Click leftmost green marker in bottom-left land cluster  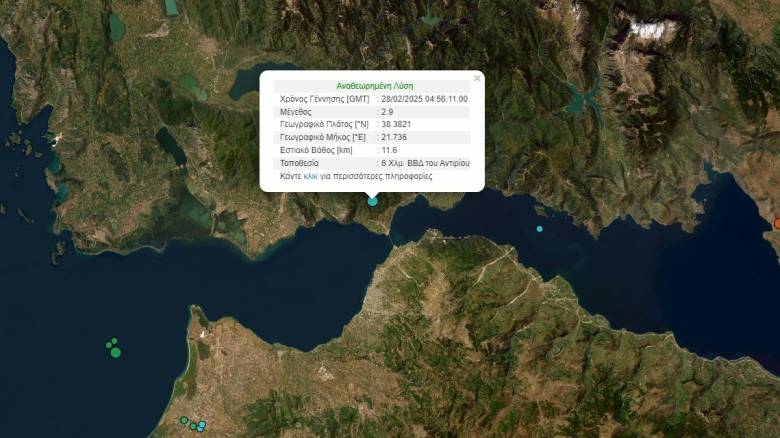184,420
